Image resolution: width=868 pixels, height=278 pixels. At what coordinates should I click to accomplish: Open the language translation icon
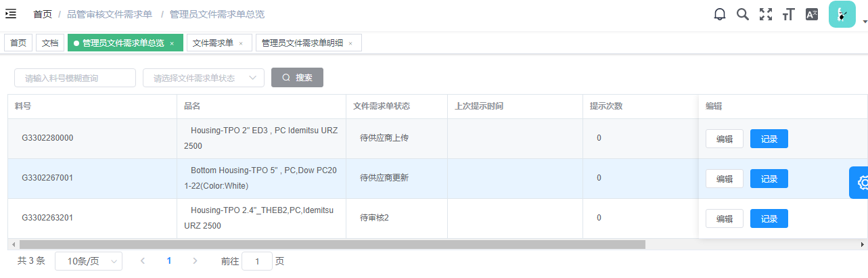[812, 14]
